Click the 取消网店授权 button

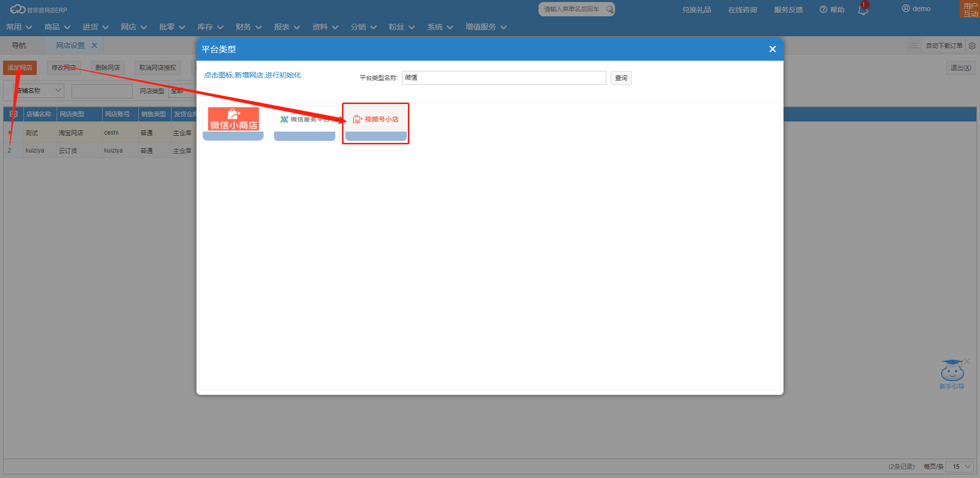158,67
